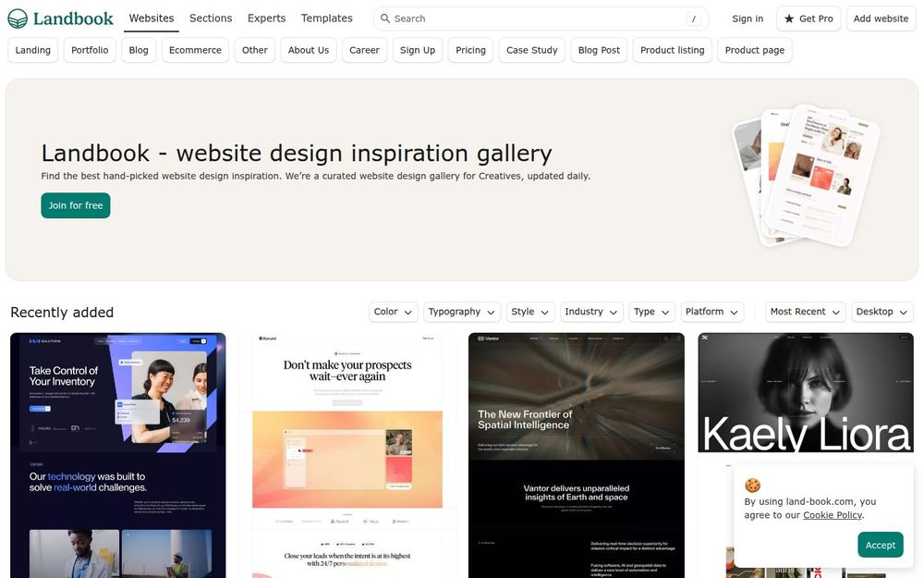Open the Templates tab
The height and width of the screenshot is (578, 924).
326,18
